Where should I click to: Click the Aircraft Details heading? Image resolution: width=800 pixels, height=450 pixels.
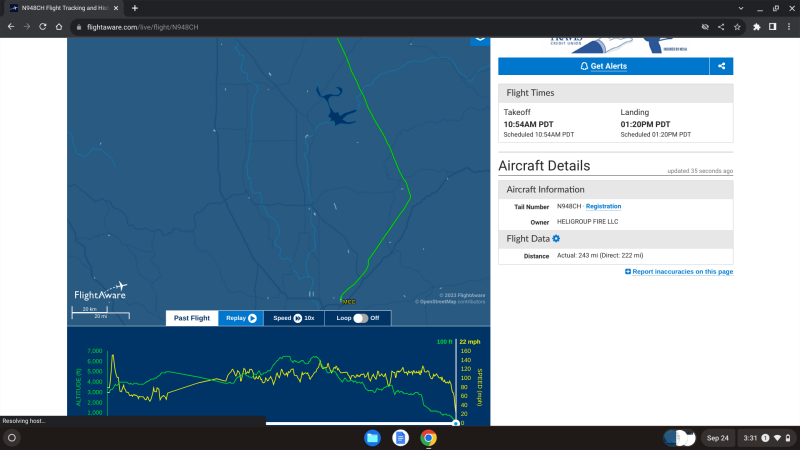544,166
